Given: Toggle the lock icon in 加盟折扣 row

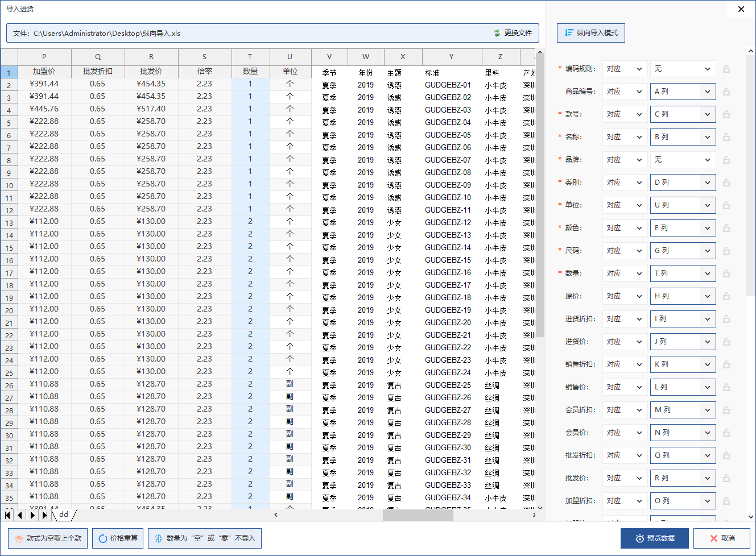Looking at the screenshot, I should click(x=726, y=501).
